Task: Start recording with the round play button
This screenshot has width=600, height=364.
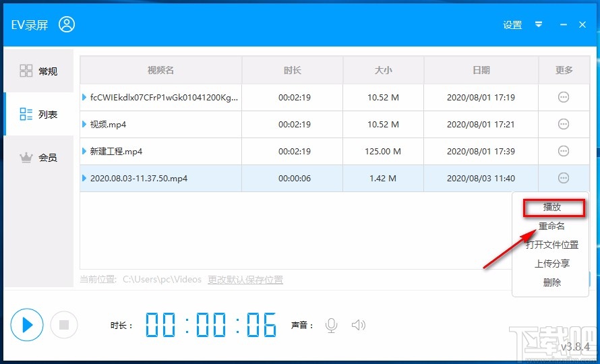Action: tap(27, 325)
